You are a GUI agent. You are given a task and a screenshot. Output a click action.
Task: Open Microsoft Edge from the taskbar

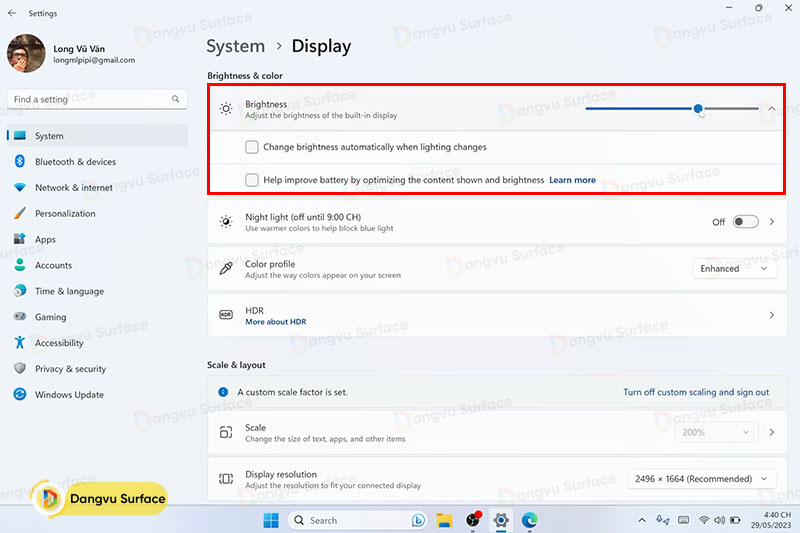[529, 520]
